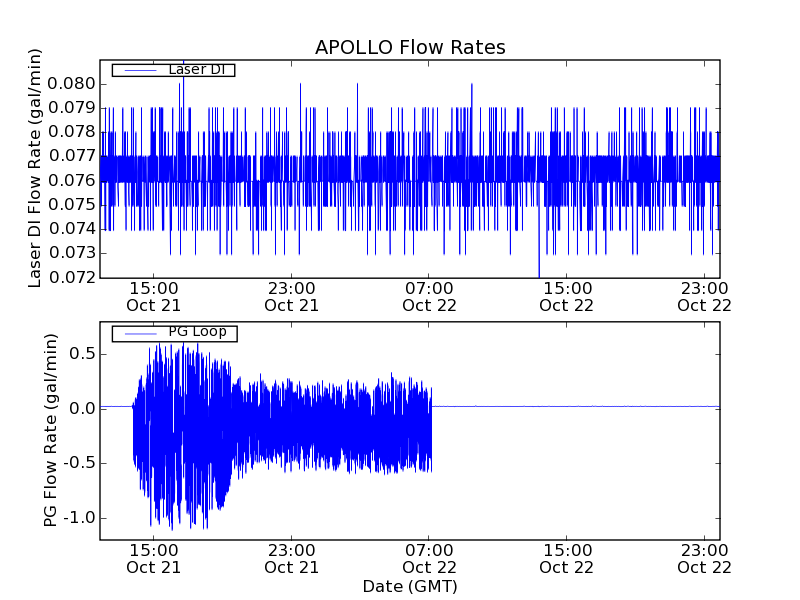Select the Laser DI legend entry
This screenshot has height=600, width=800.
pos(173,70)
